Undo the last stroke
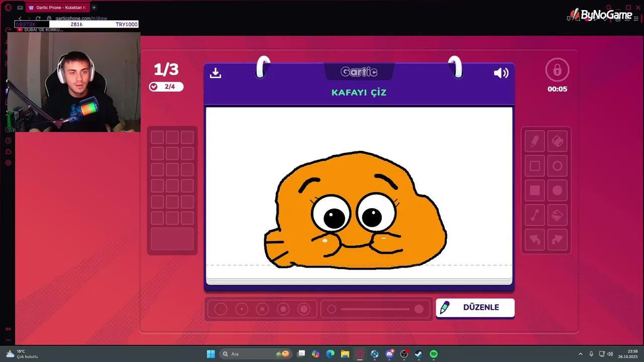This screenshot has width=644, height=362. coord(535,240)
